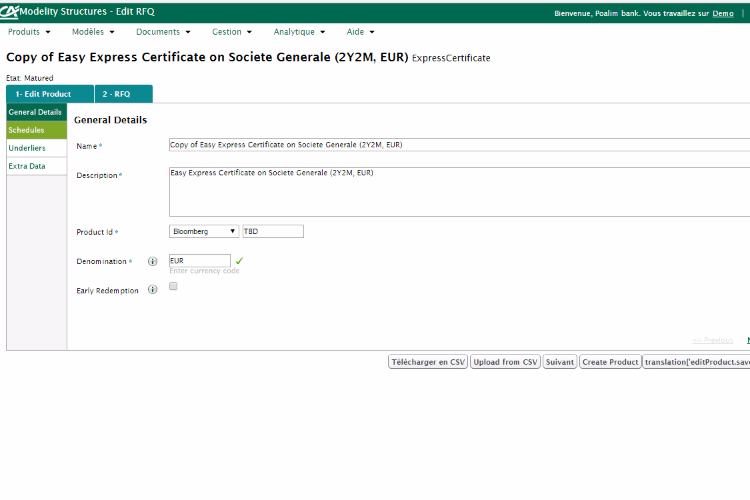Focus the TBD product ID field
This screenshot has height=500, width=750.
tap(273, 231)
